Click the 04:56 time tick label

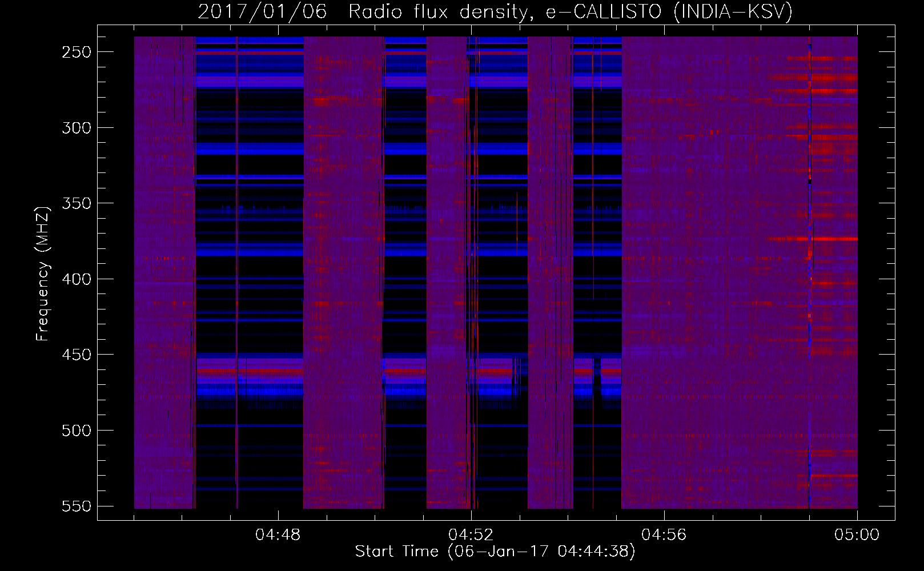pos(664,535)
